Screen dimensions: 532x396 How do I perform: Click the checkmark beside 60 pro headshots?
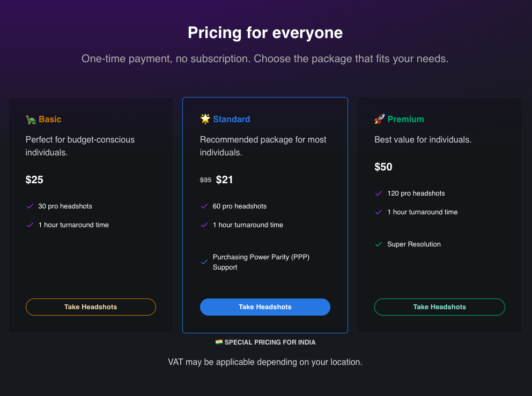[x=204, y=206]
